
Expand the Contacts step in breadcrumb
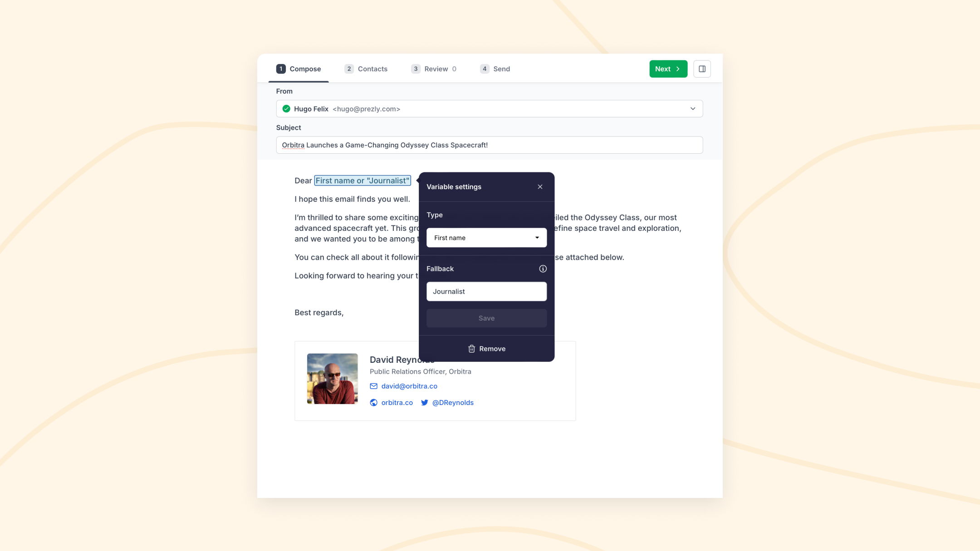coord(366,68)
